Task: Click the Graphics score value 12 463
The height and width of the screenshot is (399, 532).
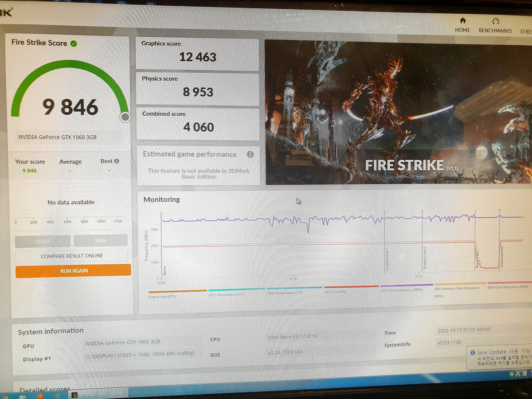Action: click(x=198, y=57)
